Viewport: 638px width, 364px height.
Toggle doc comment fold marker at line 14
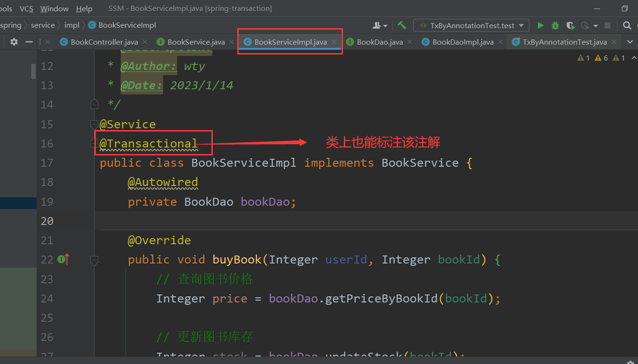[94, 104]
